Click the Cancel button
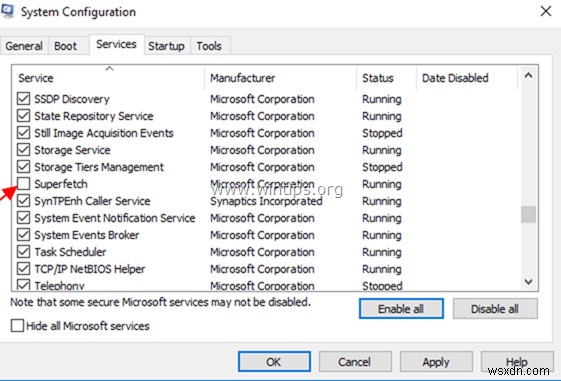This screenshot has height=381, width=561. pos(355,362)
